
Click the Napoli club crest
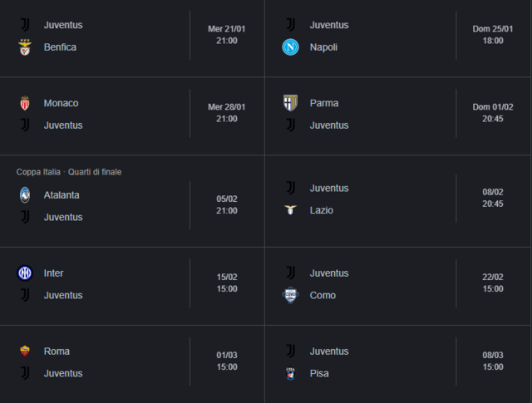pos(290,47)
